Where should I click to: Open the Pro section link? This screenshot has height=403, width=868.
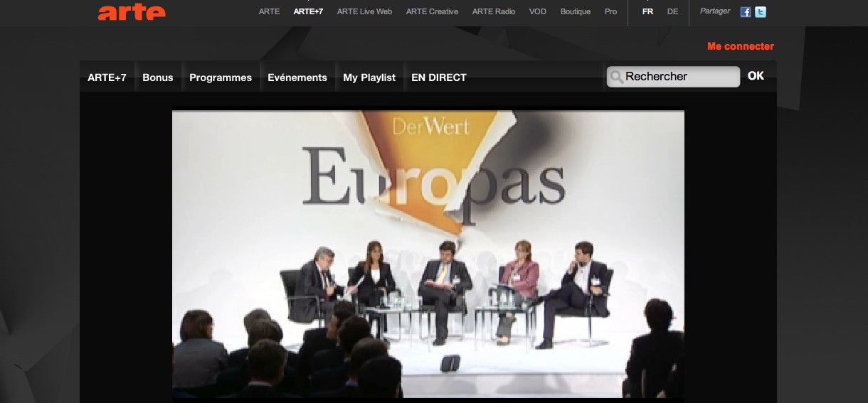(610, 12)
